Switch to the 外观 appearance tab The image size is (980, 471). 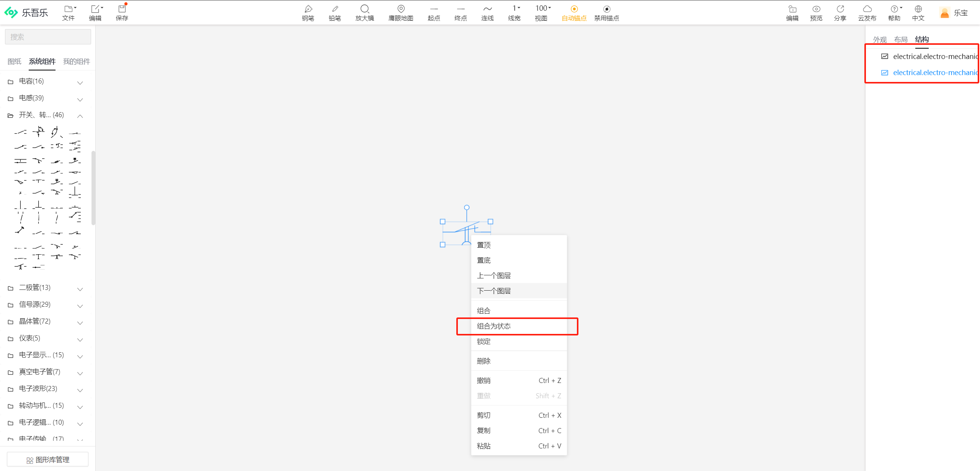[879, 39]
